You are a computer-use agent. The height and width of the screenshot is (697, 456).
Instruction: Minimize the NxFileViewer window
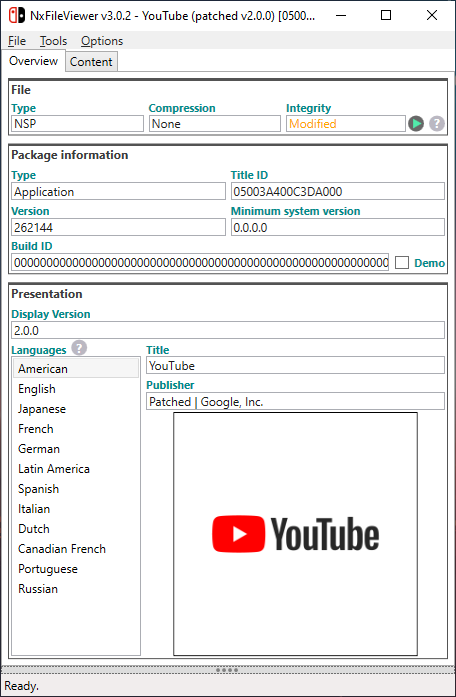point(341,16)
